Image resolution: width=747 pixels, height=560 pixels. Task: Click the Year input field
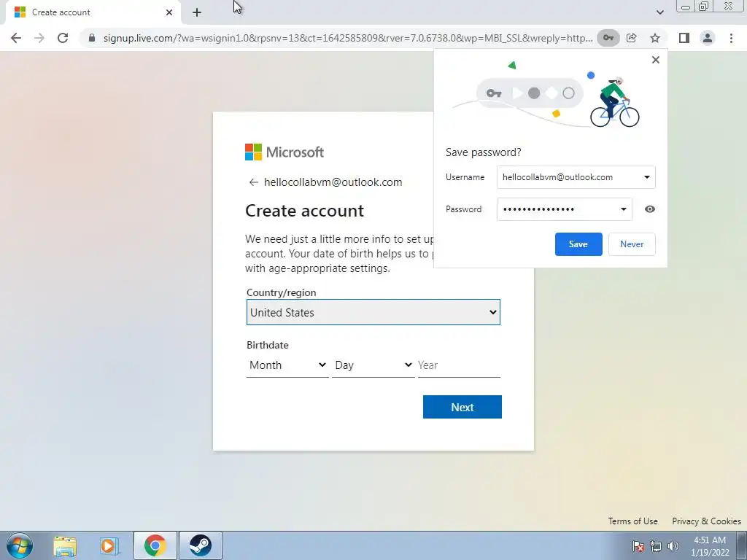click(x=459, y=365)
